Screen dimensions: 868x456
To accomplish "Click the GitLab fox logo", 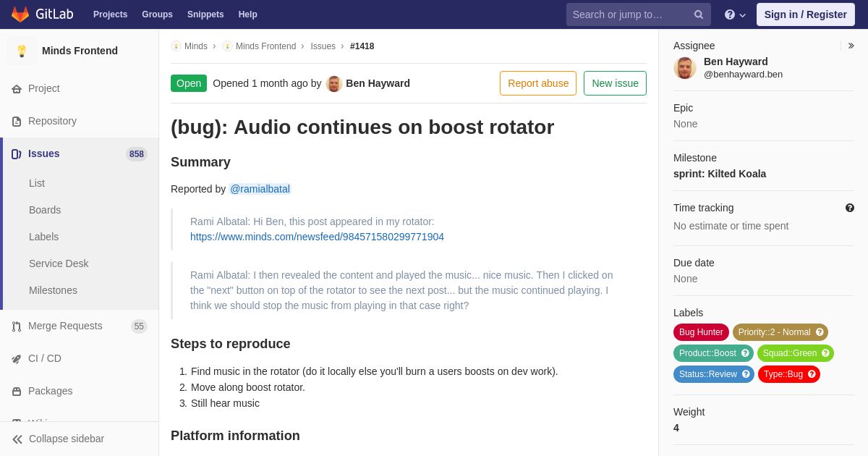I will (20, 14).
